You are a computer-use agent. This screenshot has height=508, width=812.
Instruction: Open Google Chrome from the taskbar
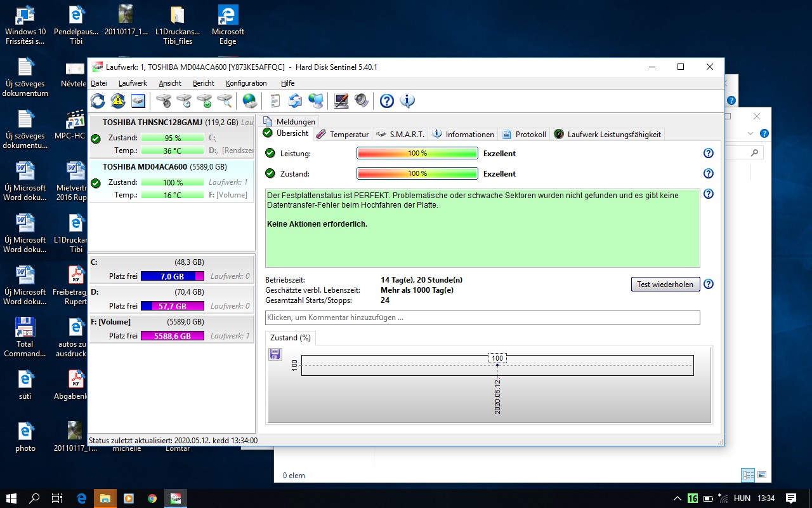(152, 498)
